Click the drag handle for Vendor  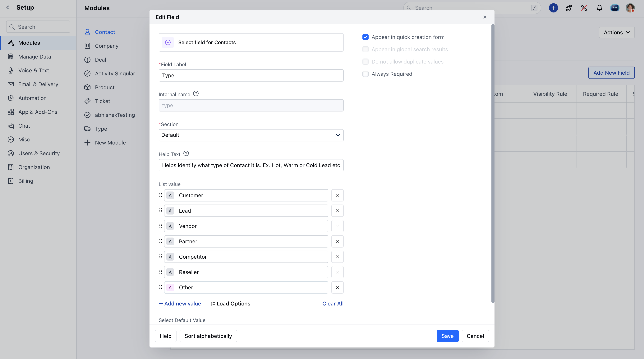coord(160,226)
